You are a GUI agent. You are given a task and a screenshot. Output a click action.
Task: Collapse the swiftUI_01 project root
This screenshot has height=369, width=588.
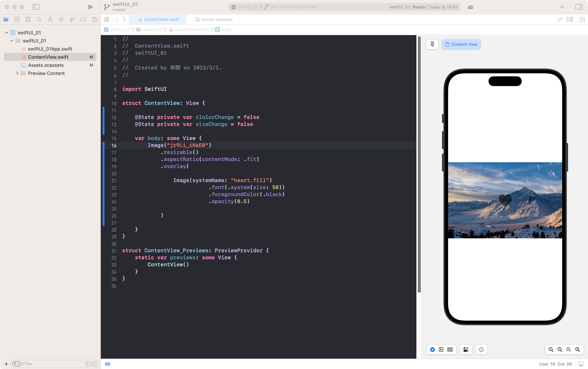click(x=7, y=33)
